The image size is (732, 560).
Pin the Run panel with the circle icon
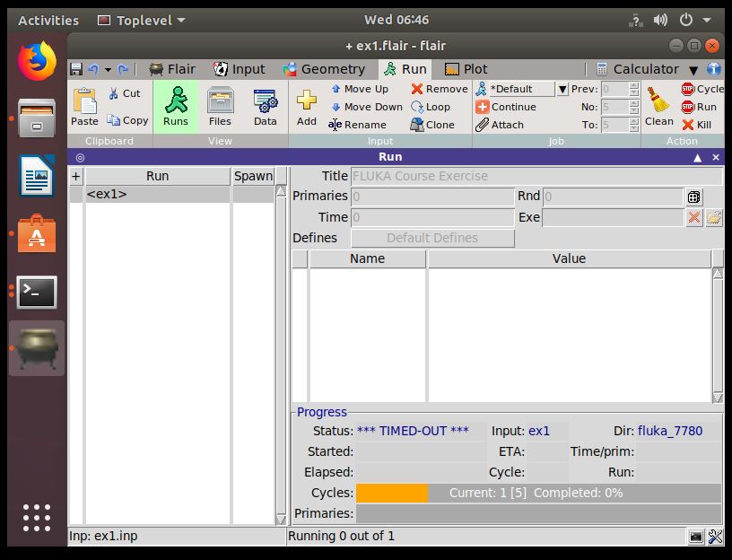(81, 157)
